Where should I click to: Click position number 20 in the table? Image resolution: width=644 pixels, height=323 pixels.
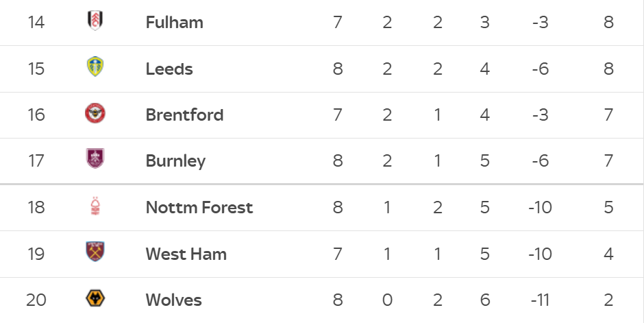click(36, 300)
